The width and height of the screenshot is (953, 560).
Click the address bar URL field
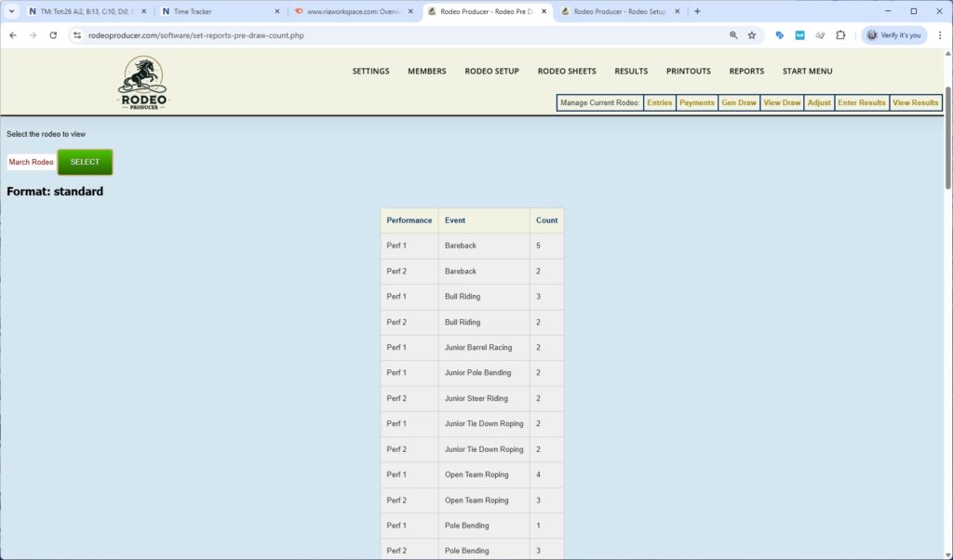pyautogui.click(x=372, y=35)
